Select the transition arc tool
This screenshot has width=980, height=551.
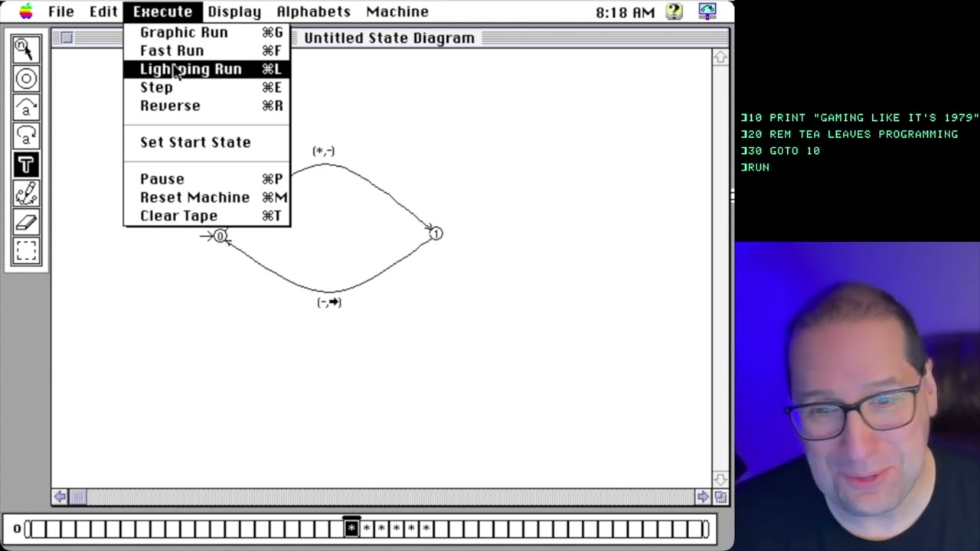click(26, 107)
